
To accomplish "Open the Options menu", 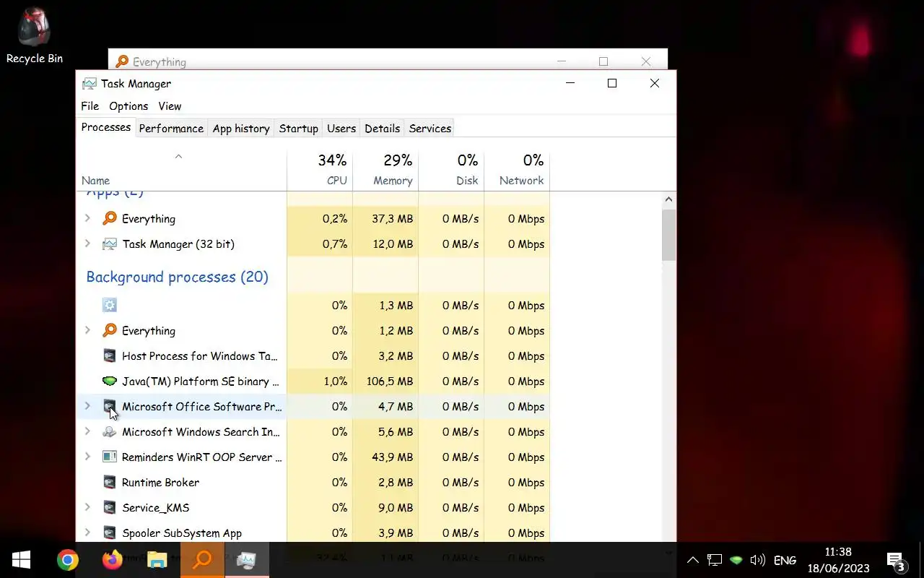I will click(128, 106).
